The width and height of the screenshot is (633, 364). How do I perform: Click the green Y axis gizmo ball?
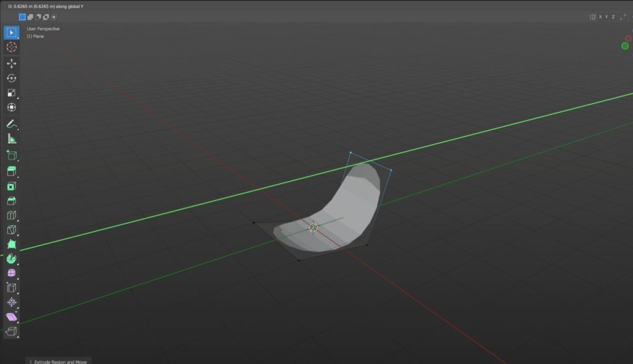[625, 46]
